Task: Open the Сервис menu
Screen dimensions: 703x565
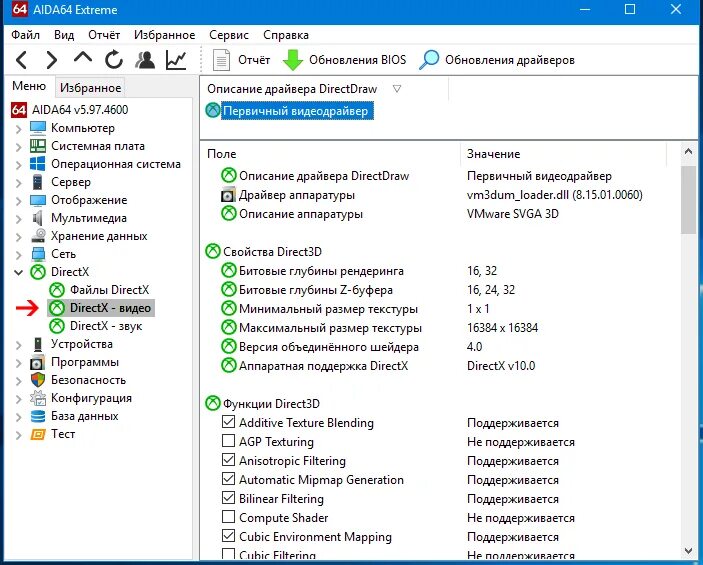Action: click(x=229, y=35)
